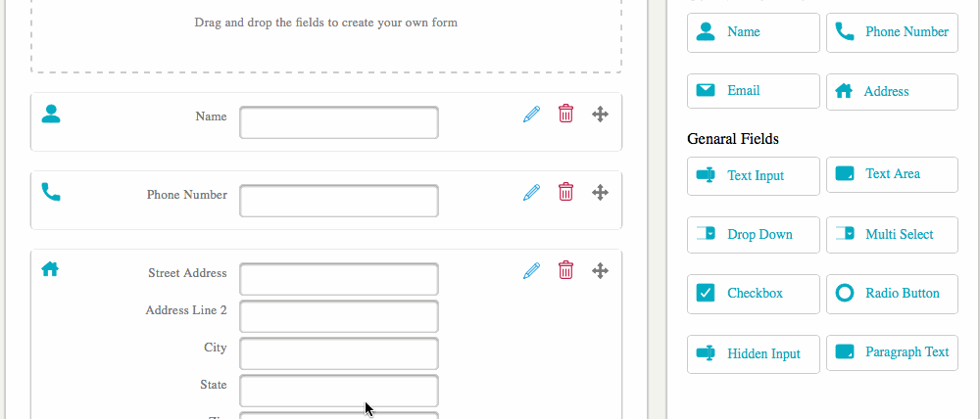Choose the Text Area field button
The height and width of the screenshot is (419, 980).
point(892,174)
